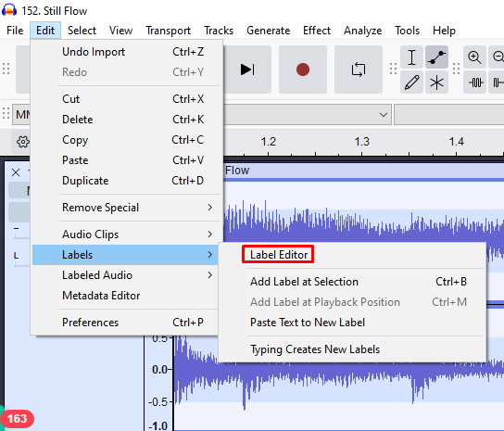Select the Selection (I-beam) tool
The height and width of the screenshot is (431, 504).
coord(411,57)
